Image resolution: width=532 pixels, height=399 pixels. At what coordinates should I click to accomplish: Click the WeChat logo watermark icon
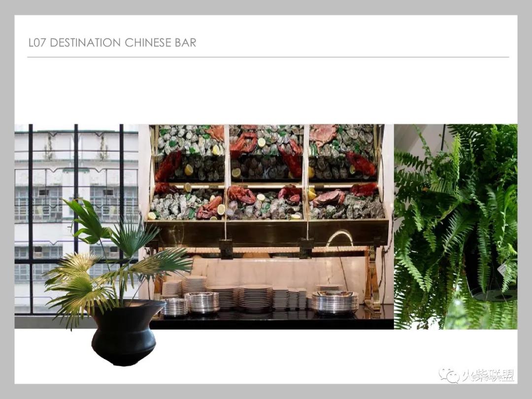(449, 375)
